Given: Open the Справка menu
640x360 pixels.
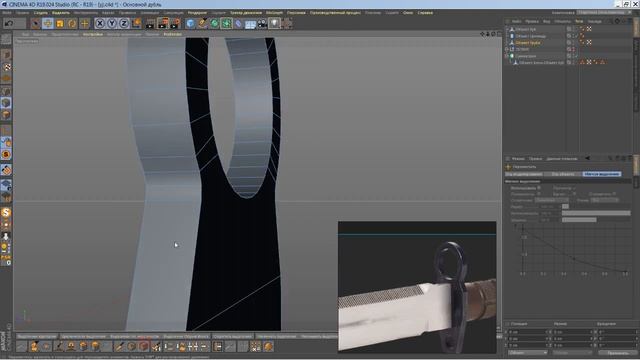Looking at the screenshot, I should (x=425, y=13).
